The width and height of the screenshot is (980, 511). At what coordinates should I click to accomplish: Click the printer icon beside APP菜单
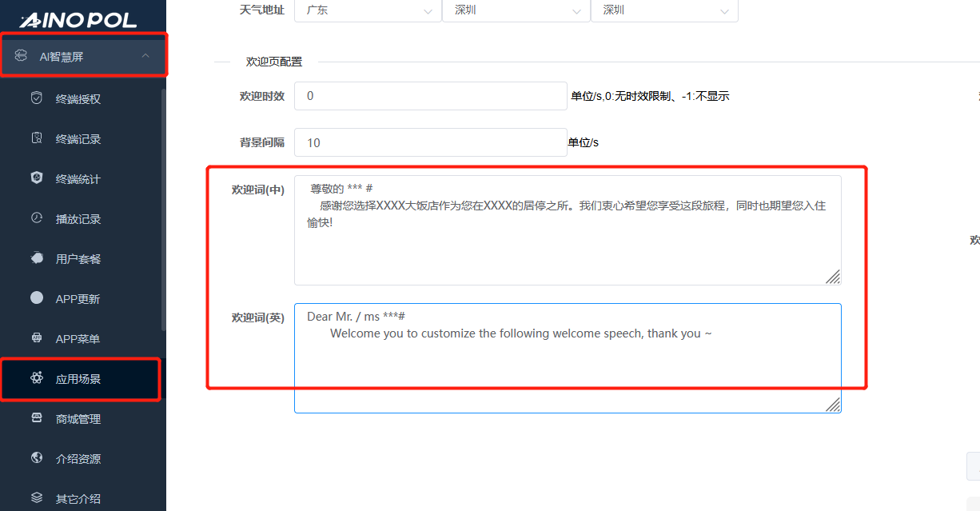(x=37, y=338)
